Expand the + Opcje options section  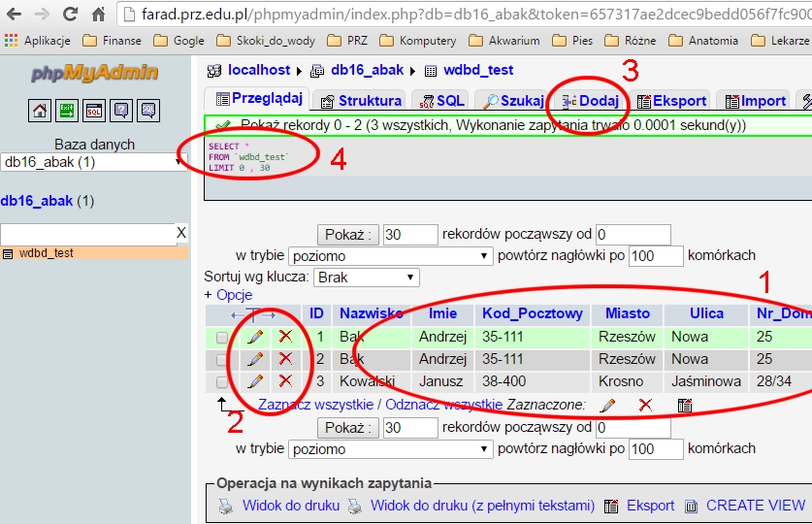(228, 295)
